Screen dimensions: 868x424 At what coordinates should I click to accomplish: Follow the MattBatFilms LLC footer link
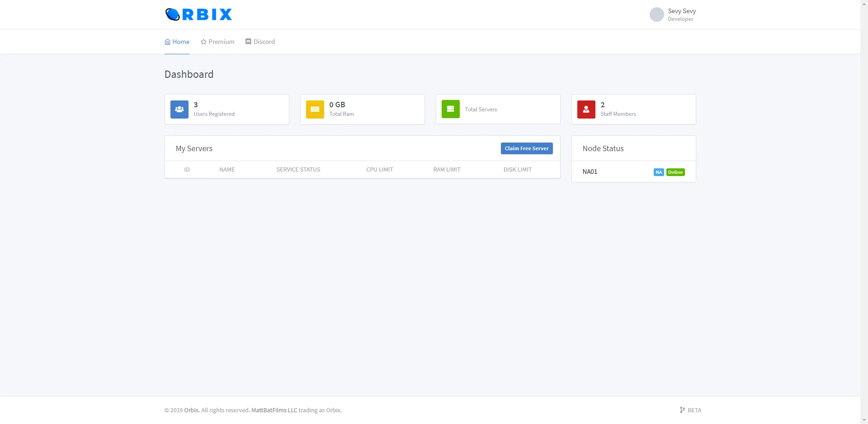pos(274,410)
